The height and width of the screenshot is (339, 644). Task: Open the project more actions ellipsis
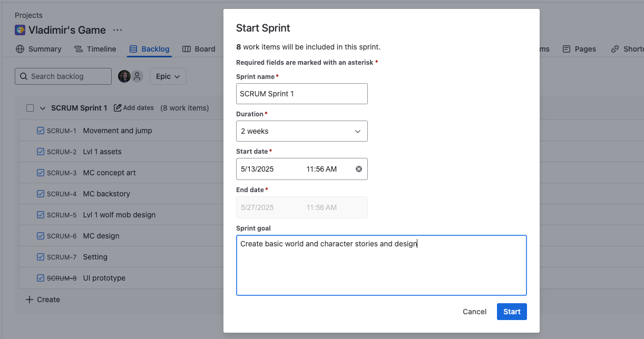pyautogui.click(x=118, y=30)
